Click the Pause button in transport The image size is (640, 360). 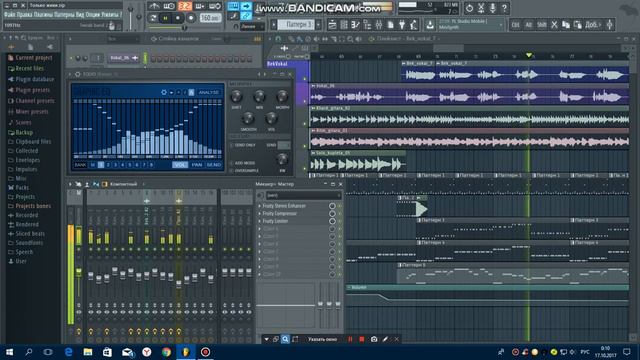(x=165, y=18)
